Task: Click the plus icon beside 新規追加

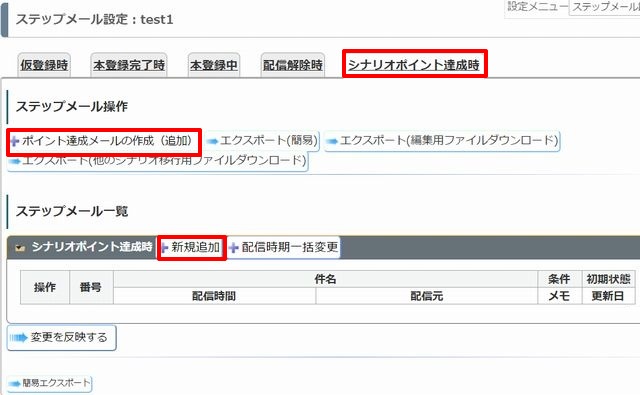Action: coord(165,247)
